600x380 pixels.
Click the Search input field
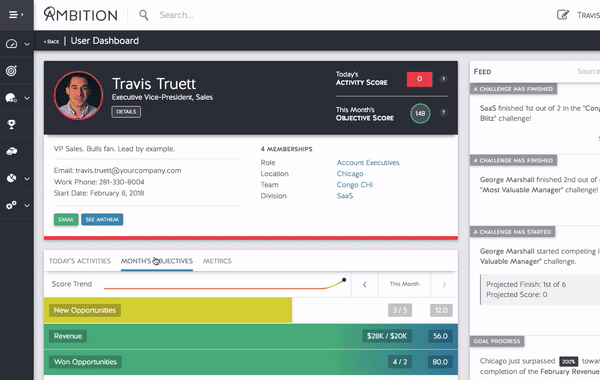pyautogui.click(x=176, y=15)
